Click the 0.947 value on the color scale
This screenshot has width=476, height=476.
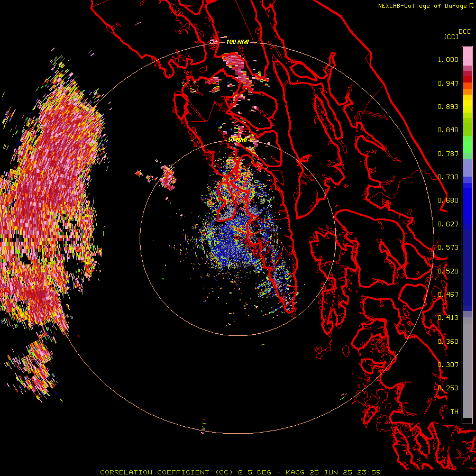(x=448, y=83)
